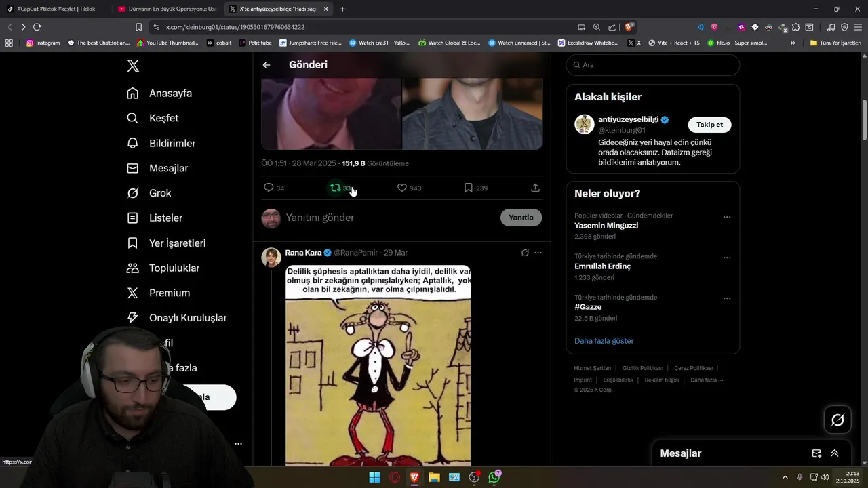Click the Brave Shields icon
This screenshot has width=868, height=488.
629,27
